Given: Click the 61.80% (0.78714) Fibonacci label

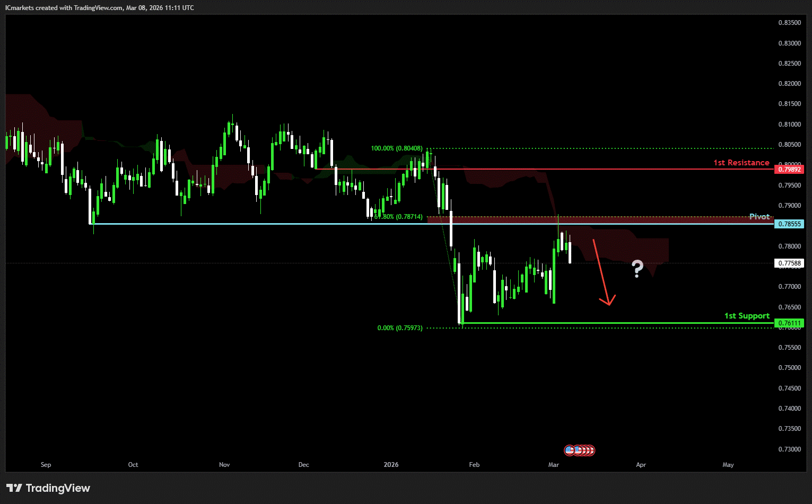Looking at the screenshot, I should coord(399,217).
